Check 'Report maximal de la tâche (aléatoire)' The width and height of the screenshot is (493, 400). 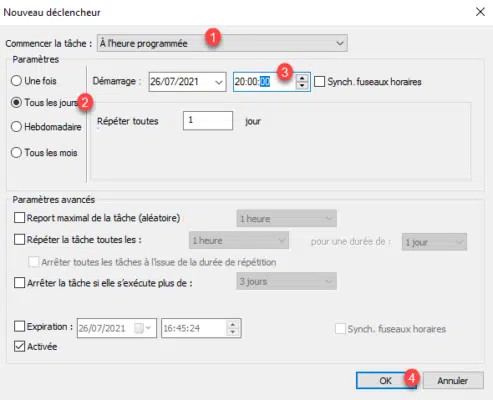point(19,218)
